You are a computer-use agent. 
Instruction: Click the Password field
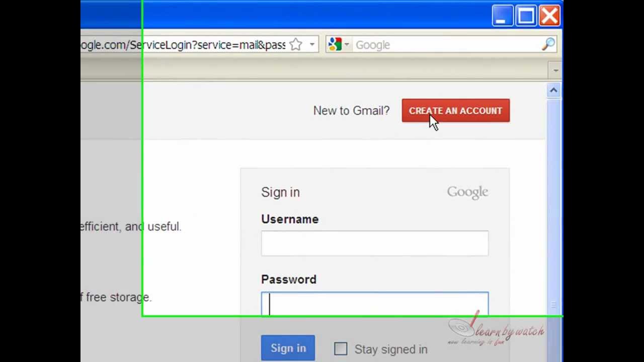(x=375, y=305)
